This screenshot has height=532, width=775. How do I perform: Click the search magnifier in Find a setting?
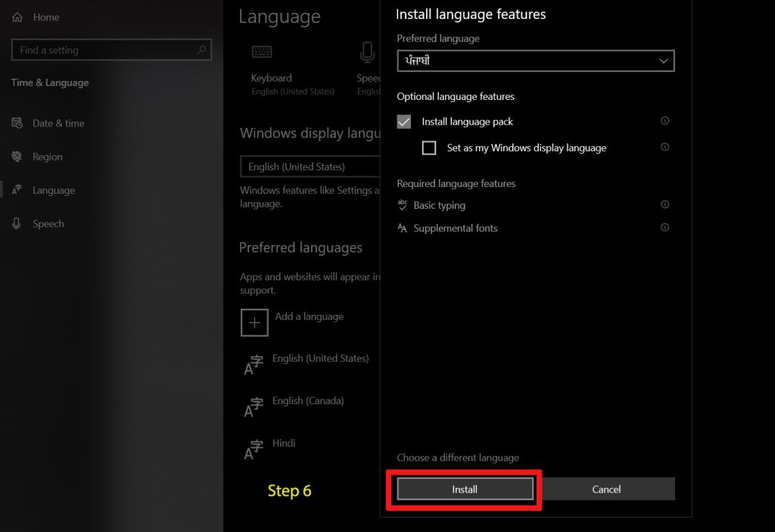[x=201, y=50]
